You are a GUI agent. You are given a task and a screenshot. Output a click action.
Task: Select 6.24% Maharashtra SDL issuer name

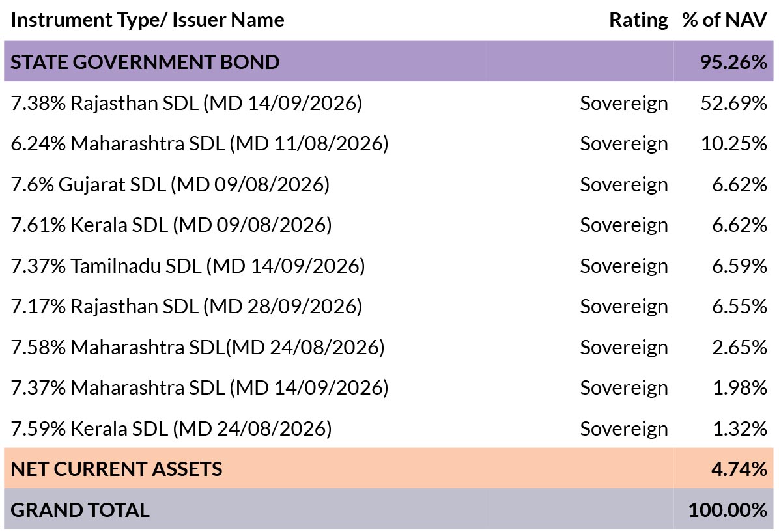point(199,143)
